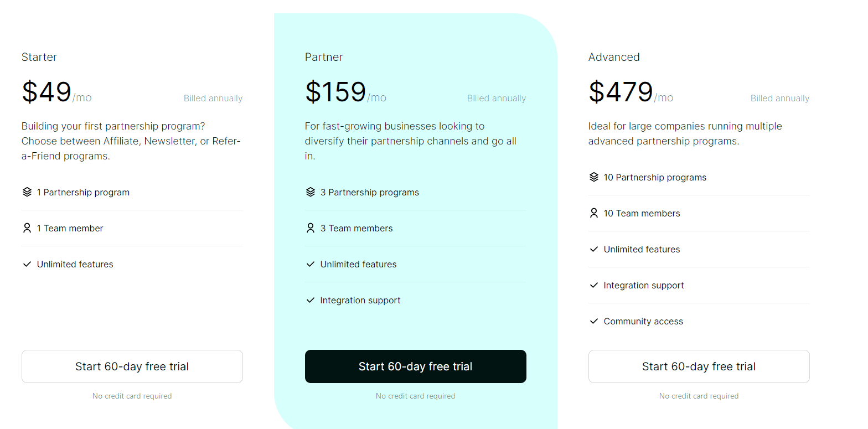The width and height of the screenshot is (868, 429).
Task: Start the Partner plan free trial
Action: coord(415,366)
